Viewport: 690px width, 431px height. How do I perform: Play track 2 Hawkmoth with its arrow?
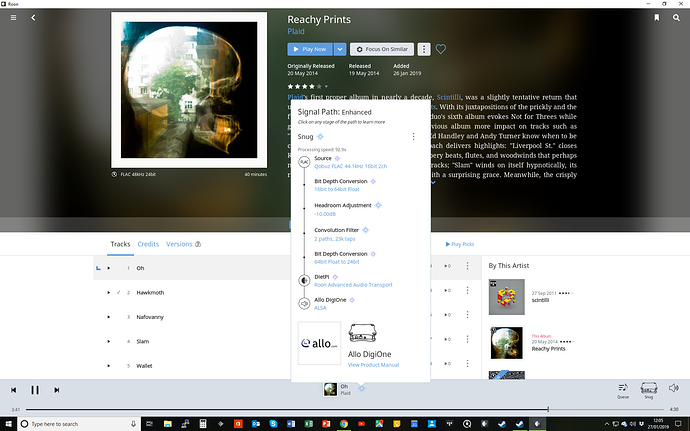(x=109, y=292)
